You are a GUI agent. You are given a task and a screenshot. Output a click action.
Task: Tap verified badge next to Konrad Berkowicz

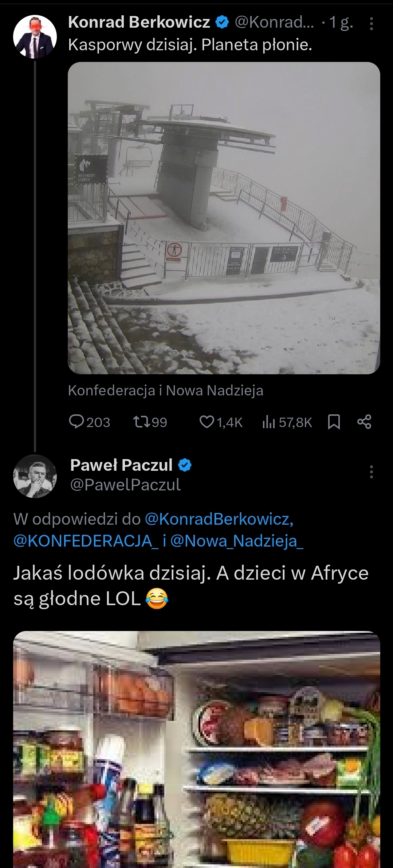(222, 23)
